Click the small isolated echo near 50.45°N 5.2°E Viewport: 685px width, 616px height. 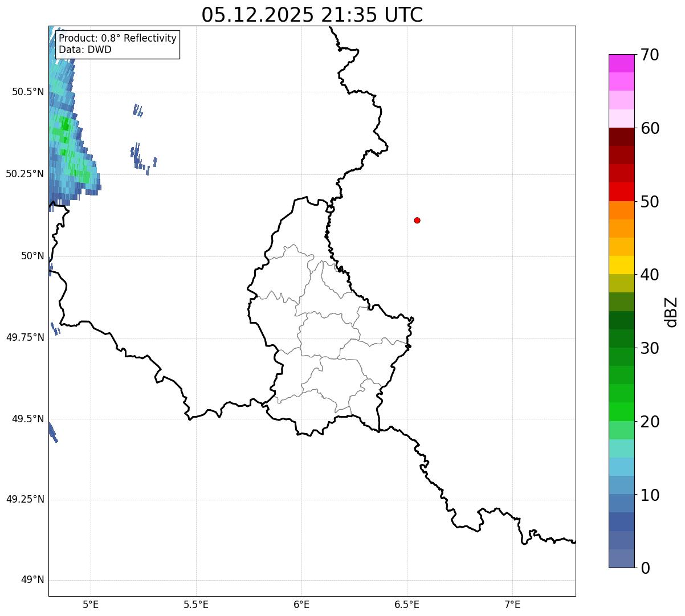coord(137,110)
